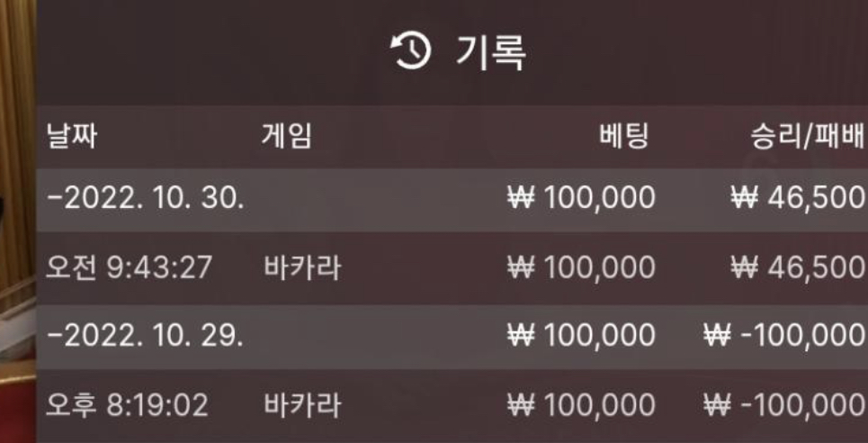Image resolution: width=868 pixels, height=443 pixels.
Task: Click 바카라 in the 오전 9:43:27 row
Action: [x=300, y=268]
